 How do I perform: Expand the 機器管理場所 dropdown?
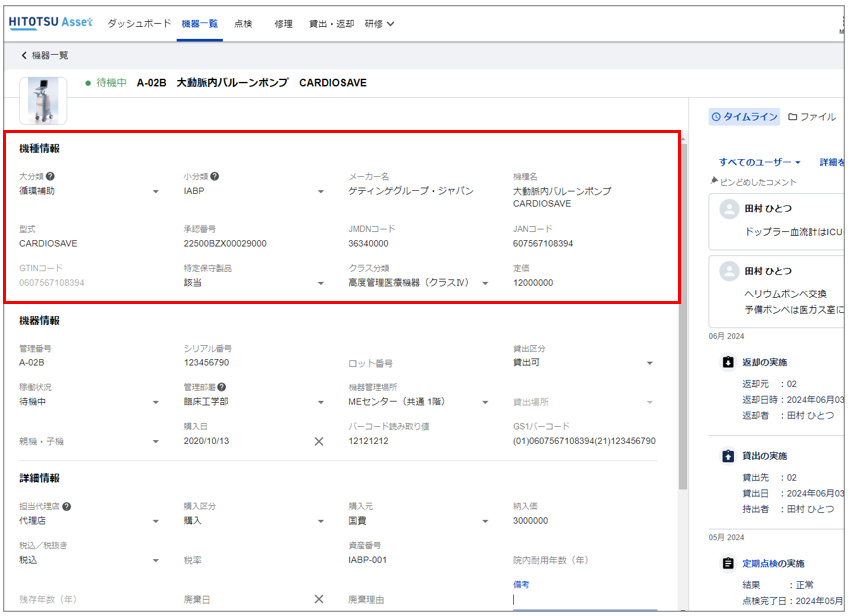[x=419, y=402]
